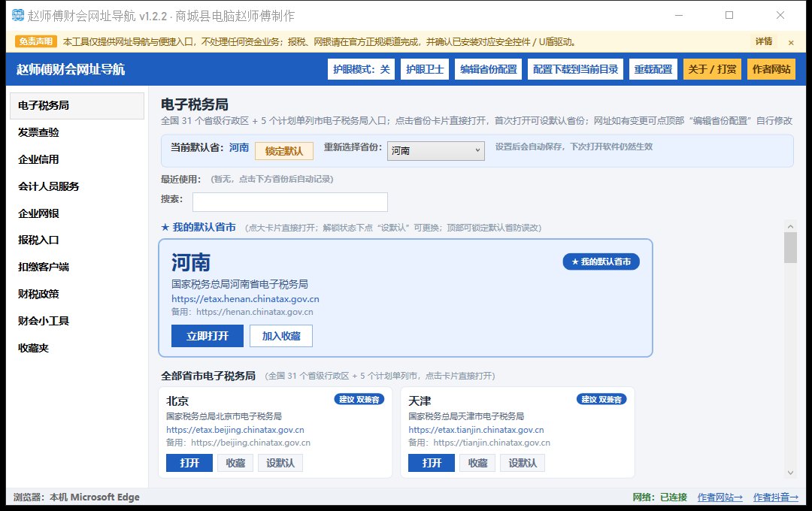812x511 pixels.
Task: Toggle 护眼模式 eye-protection mode
Action: (361, 69)
